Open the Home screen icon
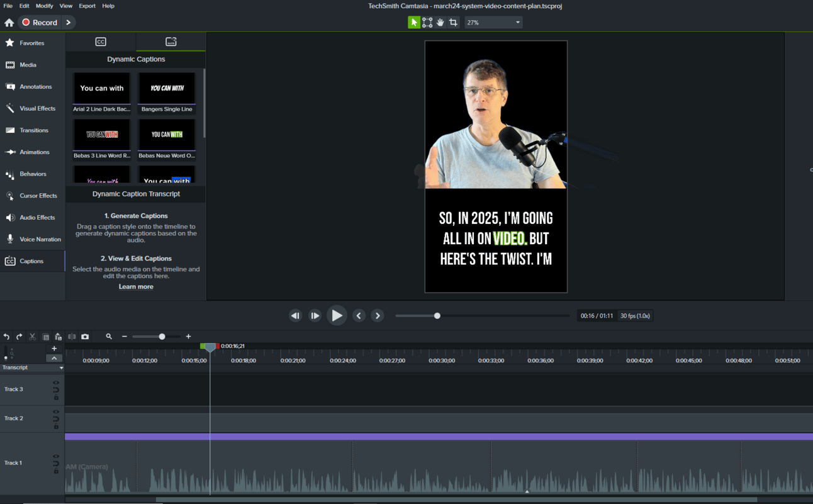Viewport: 813px width, 504px height. coord(9,23)
